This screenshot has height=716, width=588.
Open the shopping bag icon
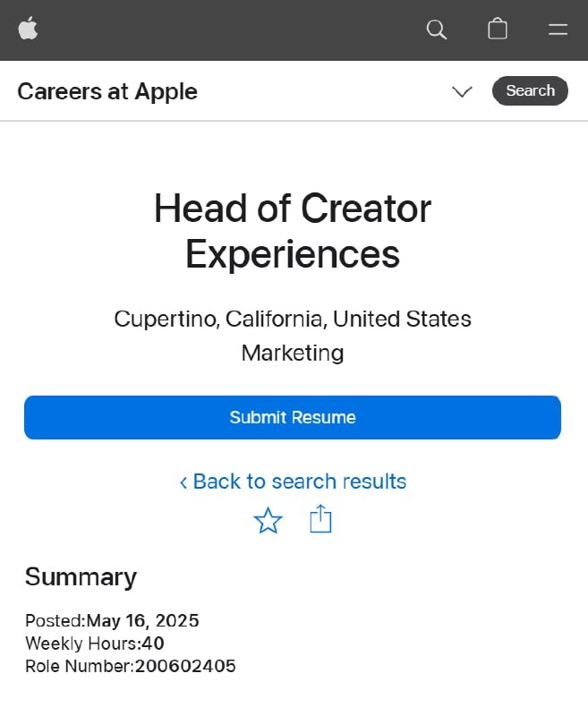tap(497, 29)
